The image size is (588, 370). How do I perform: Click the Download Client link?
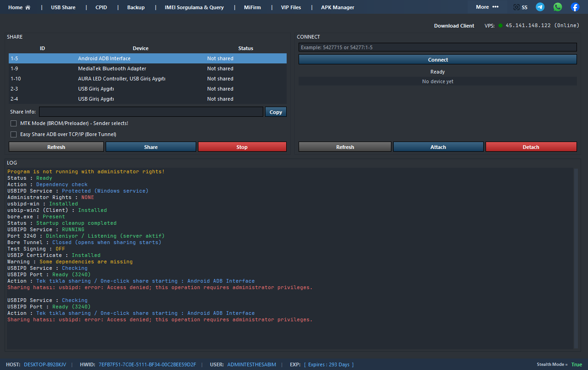(x=454, y=26)
